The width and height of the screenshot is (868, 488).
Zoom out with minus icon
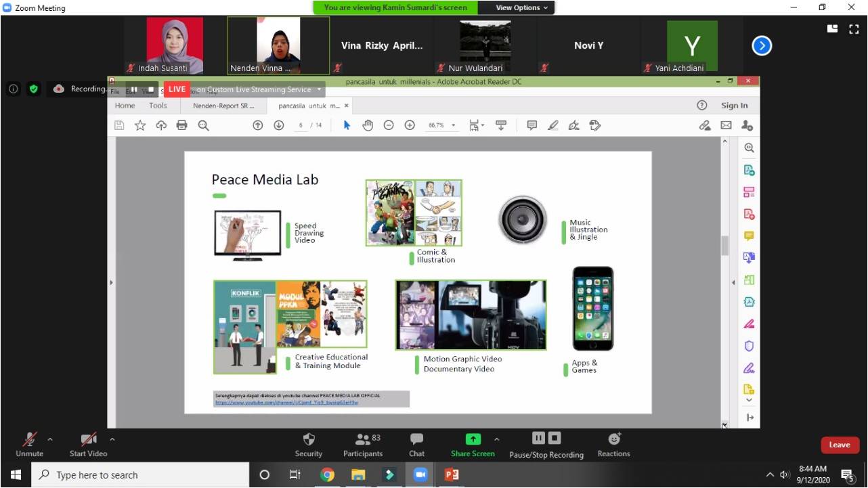(x=389, y=125)
